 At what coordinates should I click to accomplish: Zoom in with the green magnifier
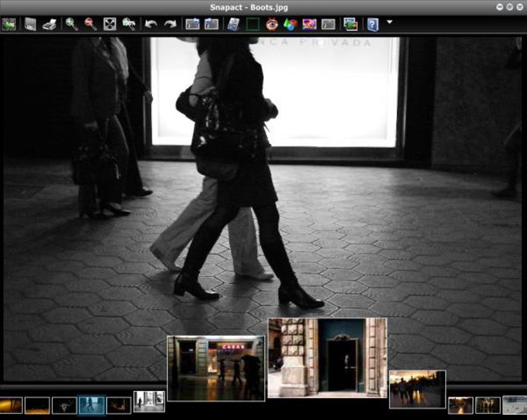(x=71, y=24)
